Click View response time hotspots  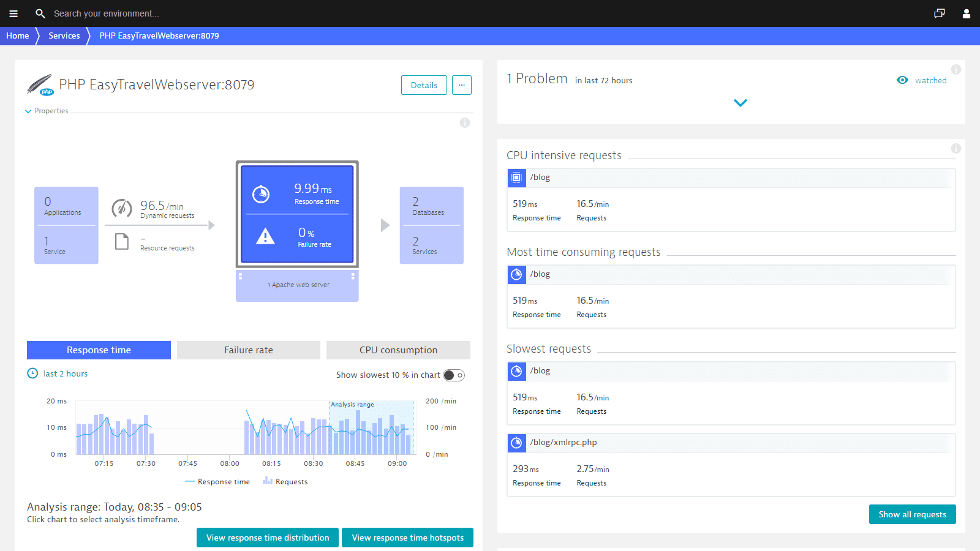[408, 538]
